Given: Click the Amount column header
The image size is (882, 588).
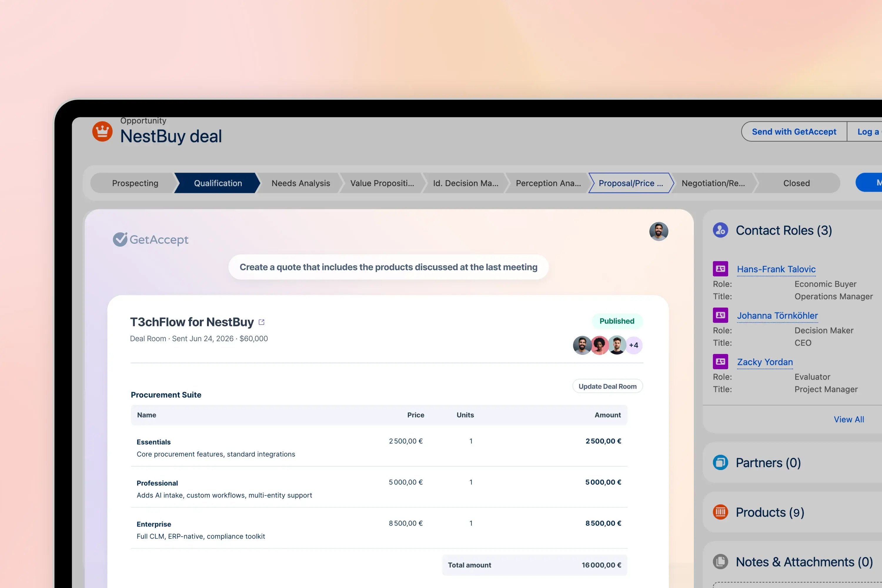Looking at the screenshot, I should tap(608, 415).
